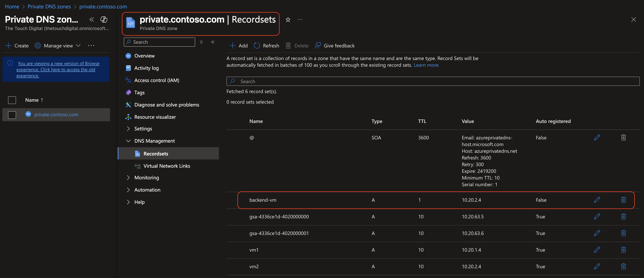The image size is (644, 278).
Task: Star the Recordsets page as favorite
Action: tap(288, 20)
